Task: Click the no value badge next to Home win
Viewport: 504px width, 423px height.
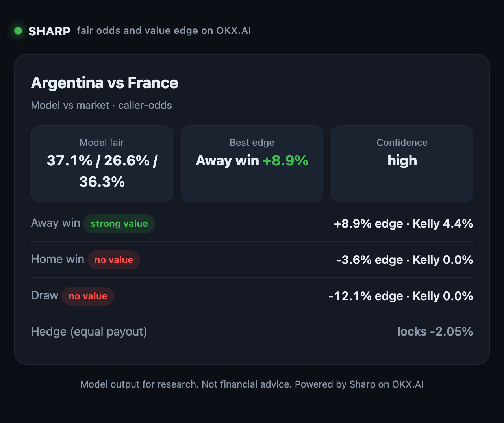Action: coord(114,260)
